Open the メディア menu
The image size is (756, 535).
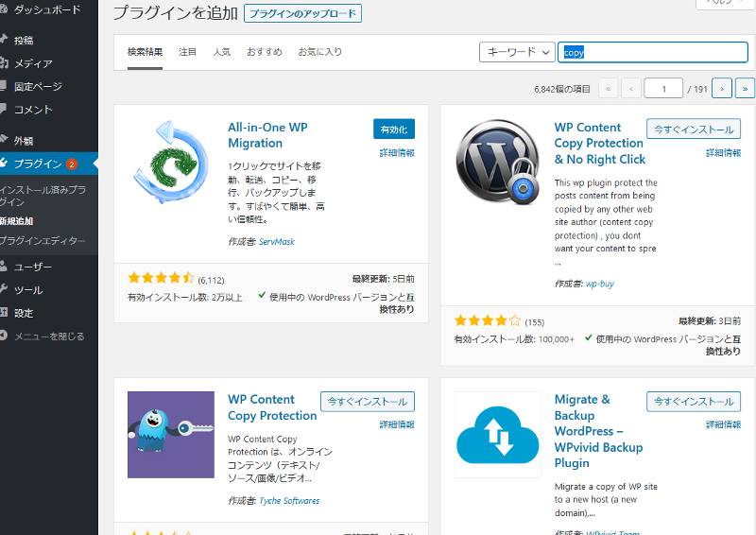pos(33,63)
